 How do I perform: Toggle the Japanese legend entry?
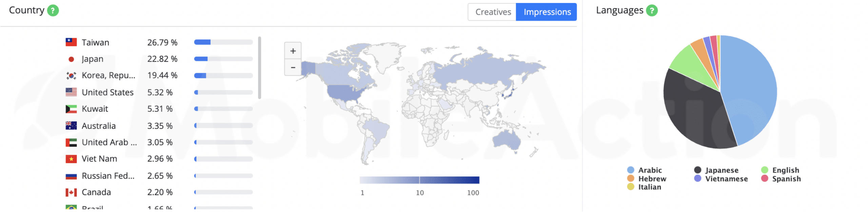715,170
